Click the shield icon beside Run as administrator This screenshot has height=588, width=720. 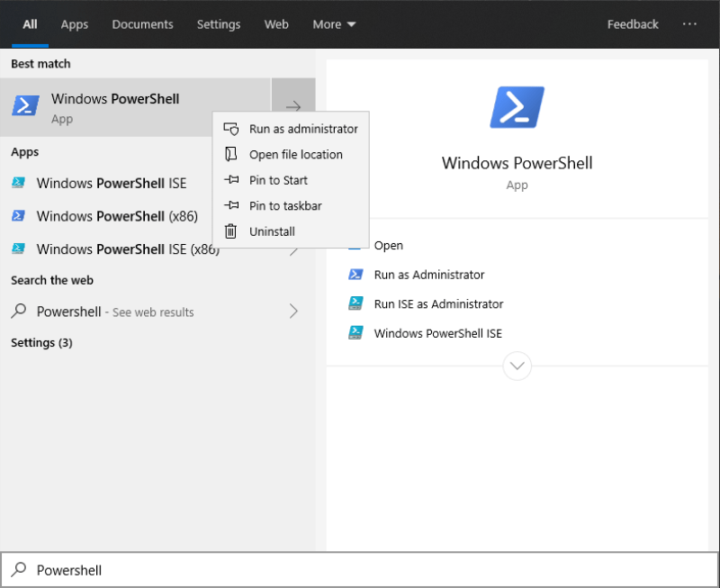pyautogui.click(x=231, y=129)
